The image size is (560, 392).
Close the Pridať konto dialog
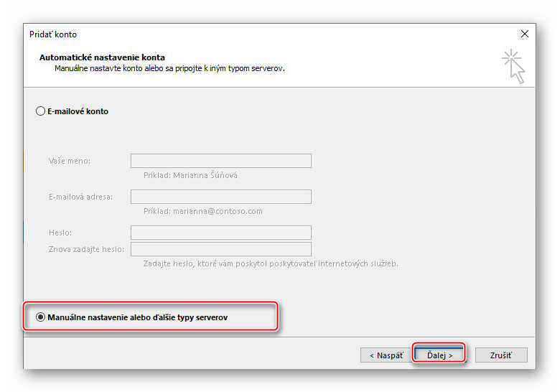[x=525, y=34]
